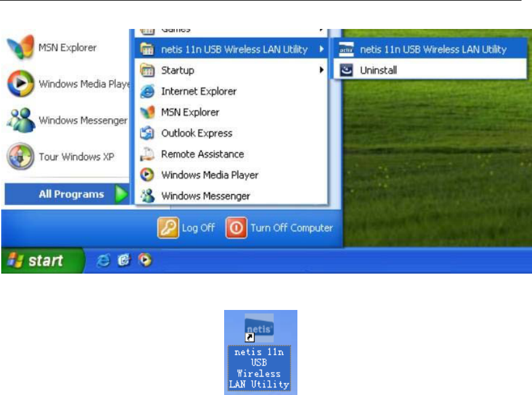The width and height of the screenshot is (532, 395).
Task: Launch Media Player from Quick Launch bar
Action: (145, 260)
